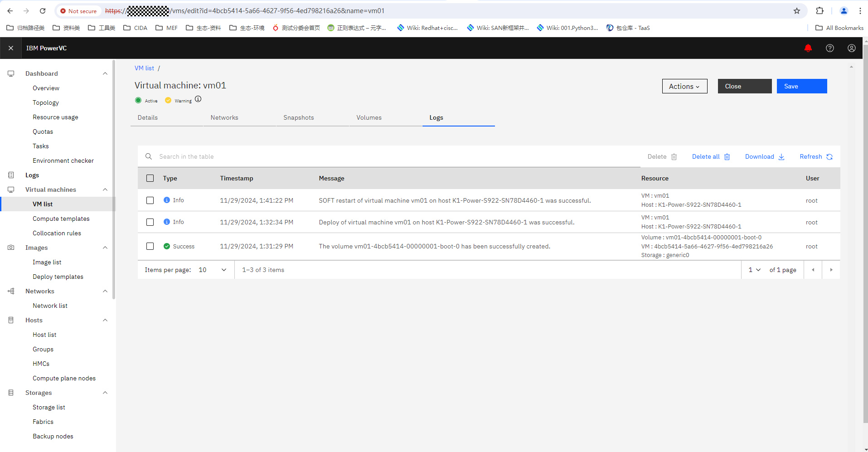Click the warning info icon next to Warning
The image size is (868, 452).
pyautogui.click(x=198, y=99)
